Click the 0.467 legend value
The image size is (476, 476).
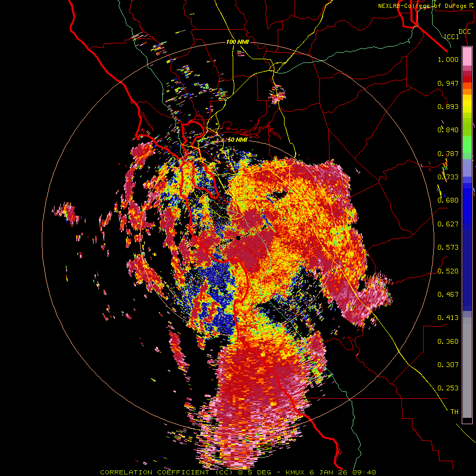(448, 295)
